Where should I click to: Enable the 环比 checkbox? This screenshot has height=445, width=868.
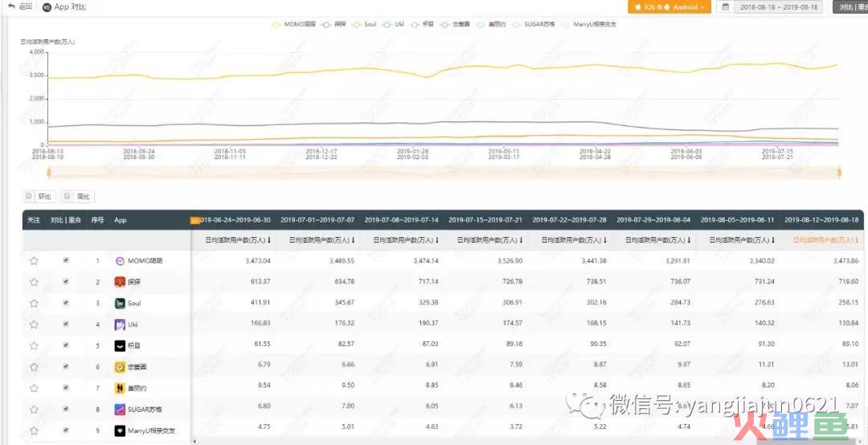click(x=29, y=195)
